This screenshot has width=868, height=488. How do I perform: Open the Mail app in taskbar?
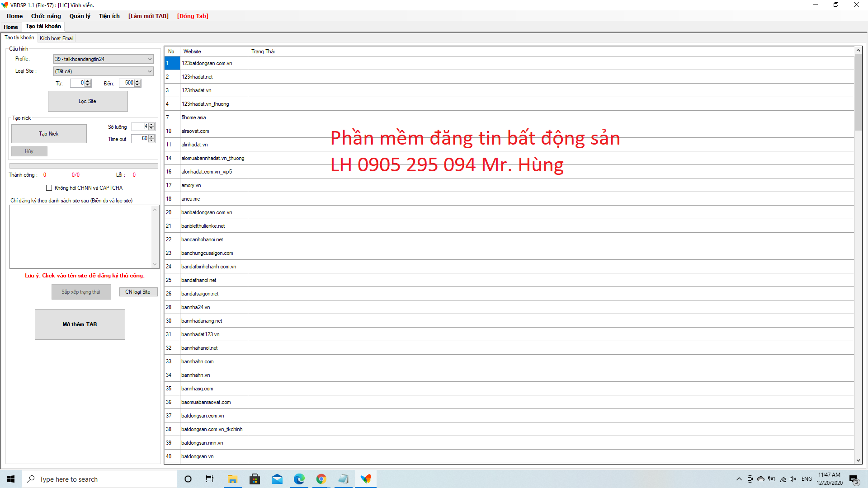(277, 479)
